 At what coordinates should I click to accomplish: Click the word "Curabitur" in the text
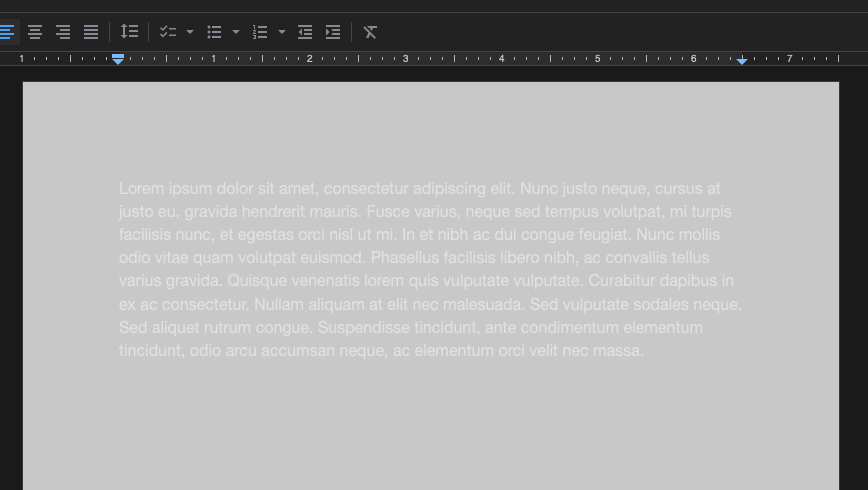pyautogui.click(x=622, y=281)
